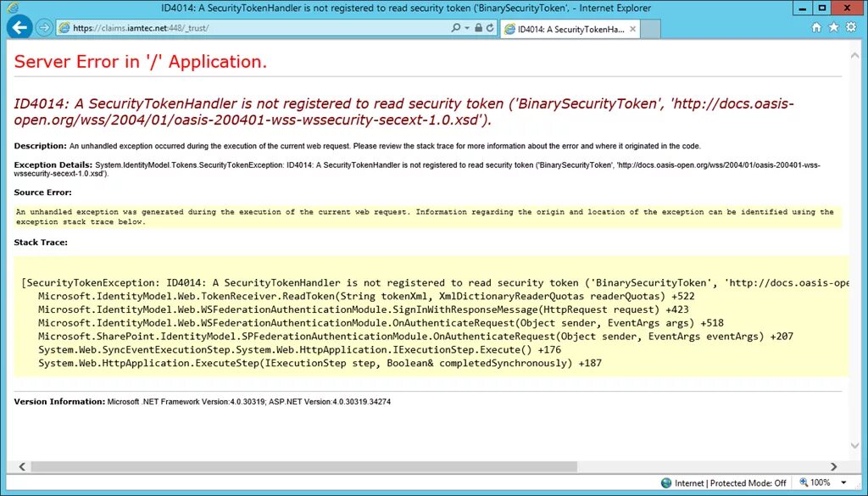Screen dimensions: 868x496
Task: Click the vertical scrollbar up arrow
Action: click(x=854, y=54)
